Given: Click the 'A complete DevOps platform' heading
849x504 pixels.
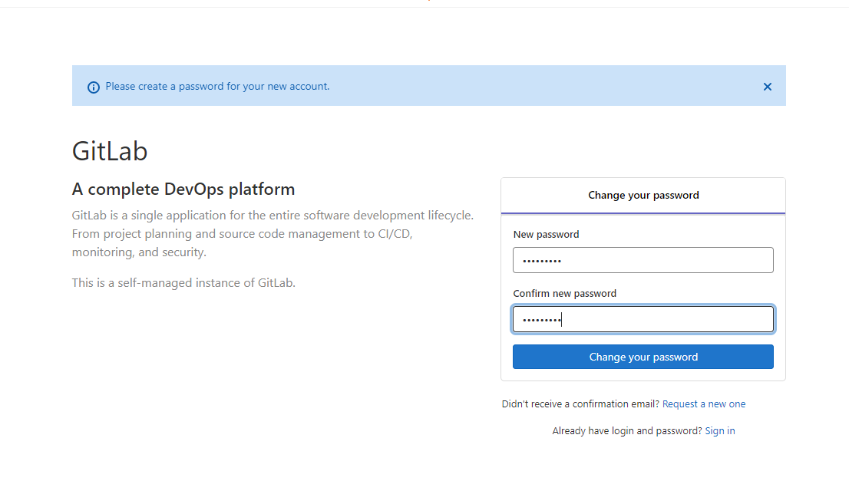Looking at the screenshot, I should coord(183,189).
